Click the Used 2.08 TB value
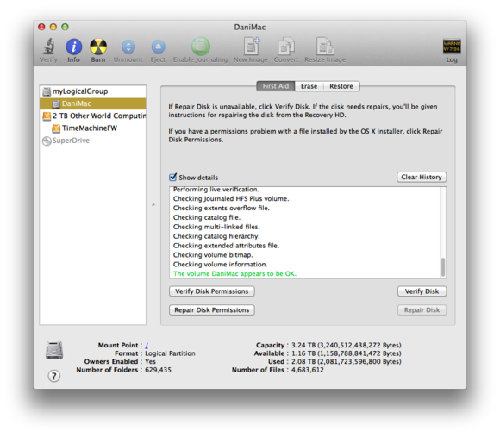The width and height of the screenshot is (499, 435). click(x=346, y=362)
